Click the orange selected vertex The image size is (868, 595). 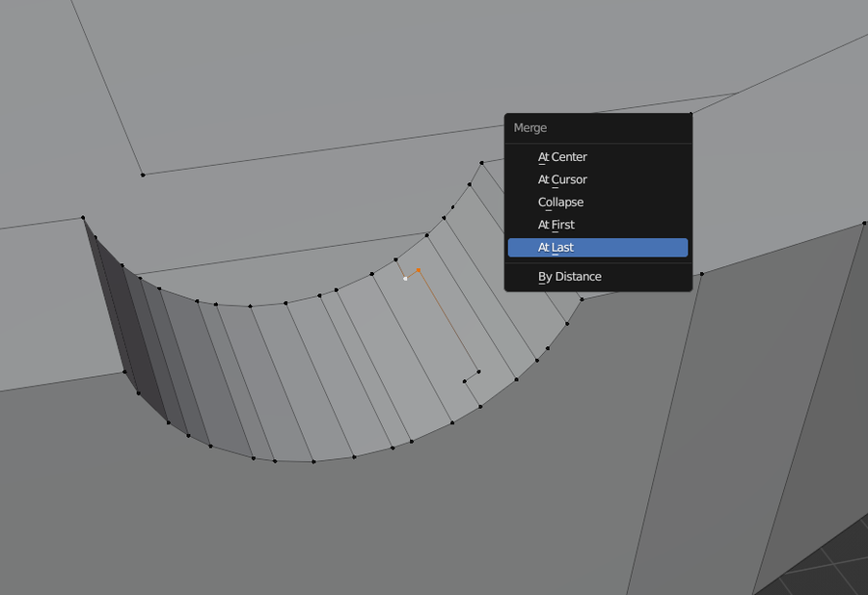coord(418,270)
